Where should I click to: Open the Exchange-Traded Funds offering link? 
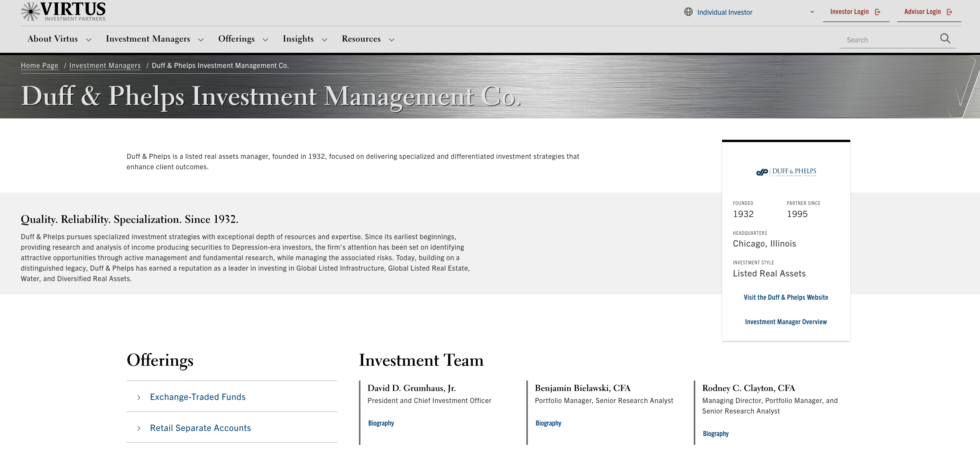pos(198,397)
